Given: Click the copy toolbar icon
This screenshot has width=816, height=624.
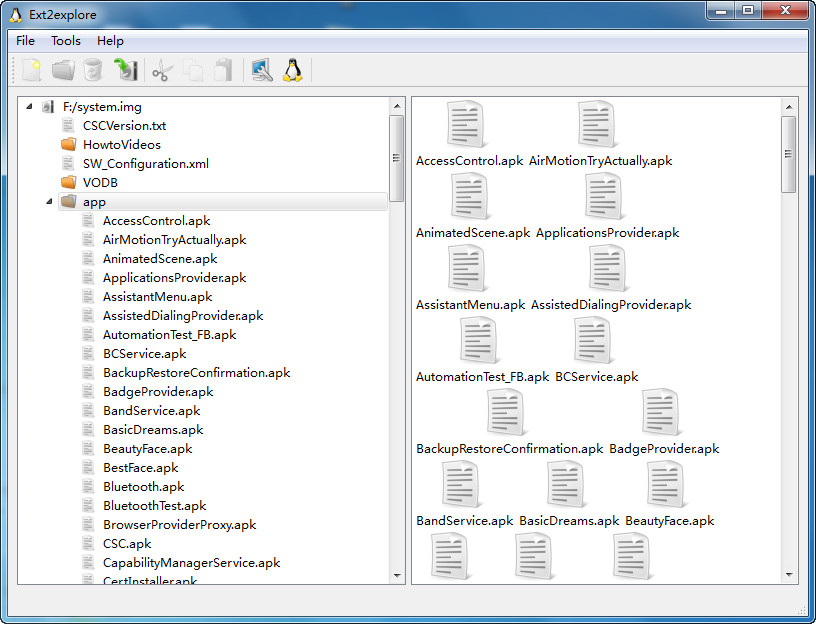Looking at the screenshot, I should coord(194,70).
